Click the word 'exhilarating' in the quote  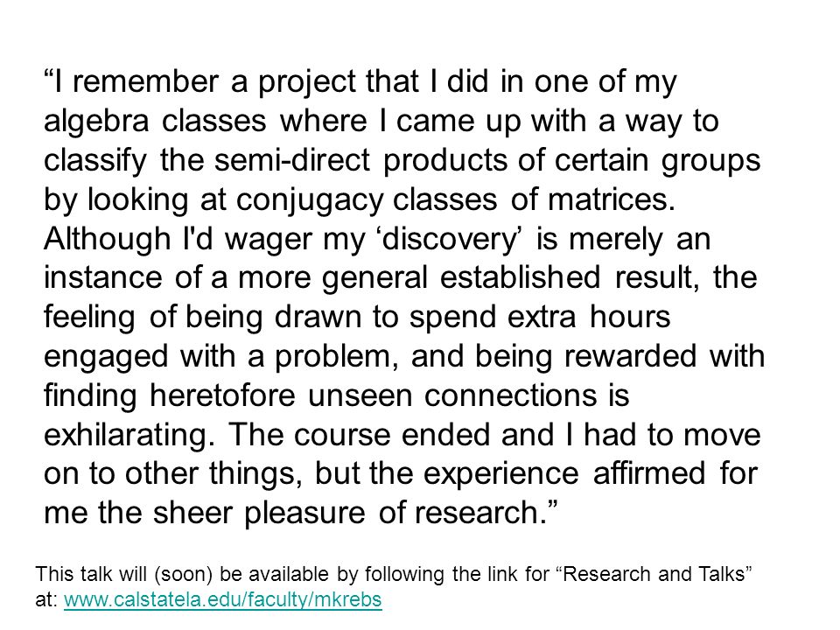[x=129, y=436]
